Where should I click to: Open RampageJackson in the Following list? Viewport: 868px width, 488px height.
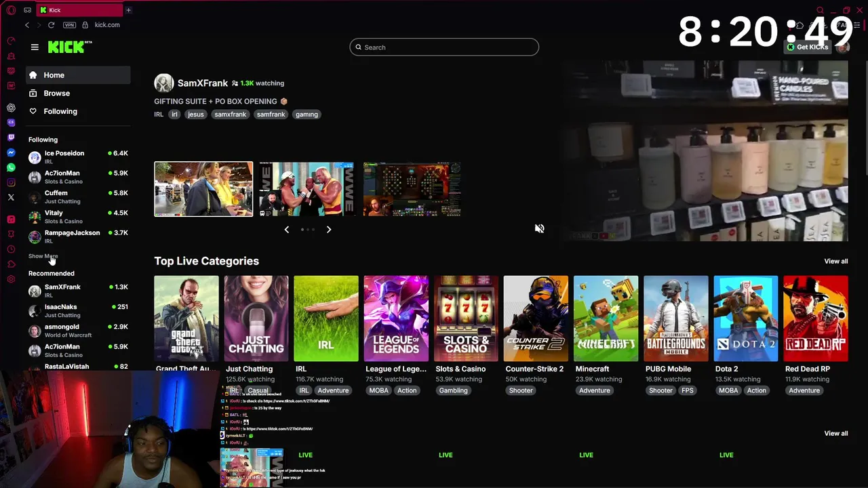(x=78, y=237)
